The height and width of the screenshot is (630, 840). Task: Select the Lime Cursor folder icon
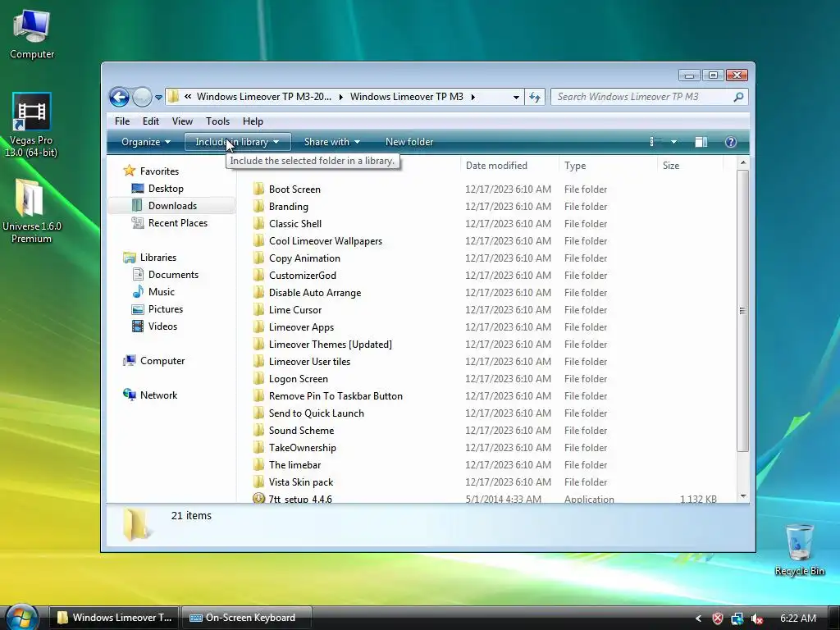point(258,309)
